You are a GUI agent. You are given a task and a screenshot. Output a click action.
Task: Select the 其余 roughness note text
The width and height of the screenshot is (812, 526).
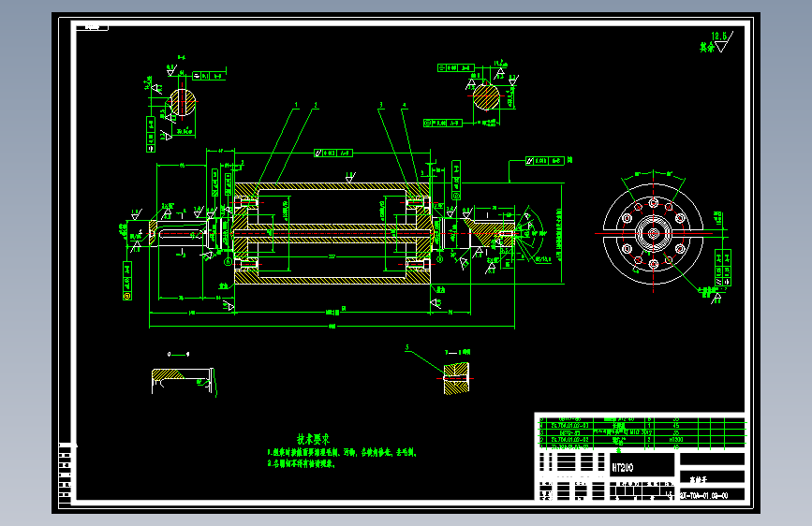tap(707, 47)
